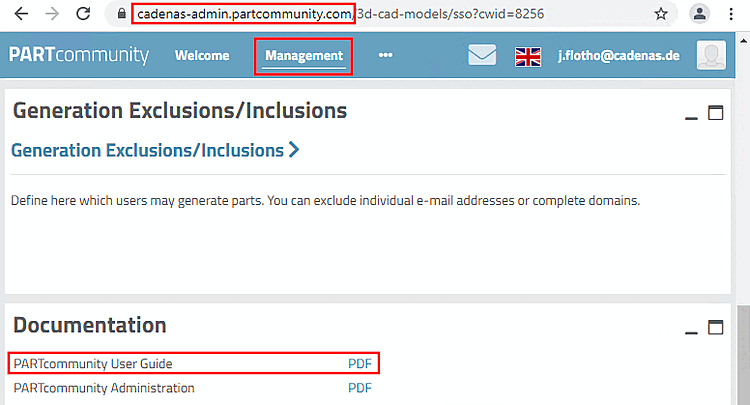The height and width of the screenshot is (405, 750).
Task: Click the browser address bar URL
Action: tap(400, 15)
